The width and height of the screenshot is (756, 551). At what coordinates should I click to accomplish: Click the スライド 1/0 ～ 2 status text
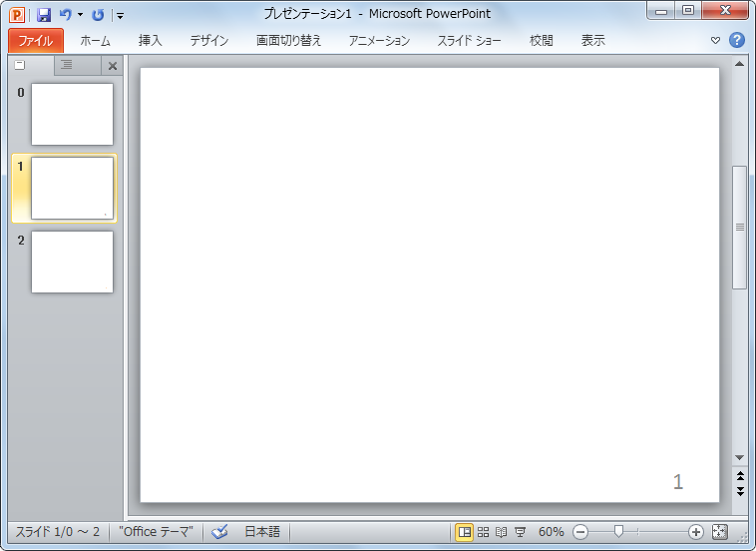(x=58, y=532)
